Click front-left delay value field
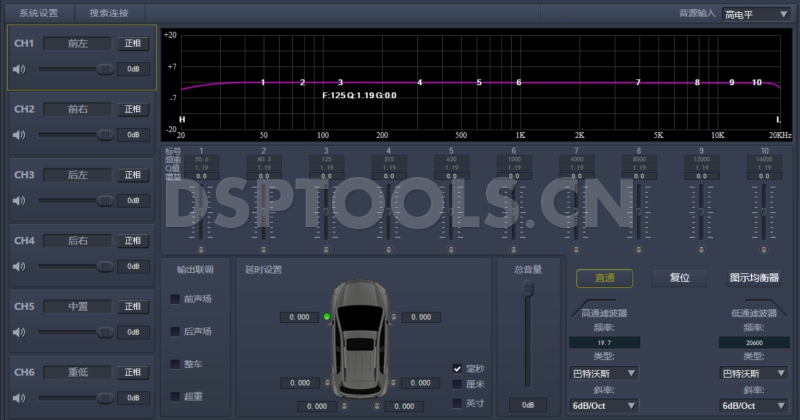 tap(299, 317)
